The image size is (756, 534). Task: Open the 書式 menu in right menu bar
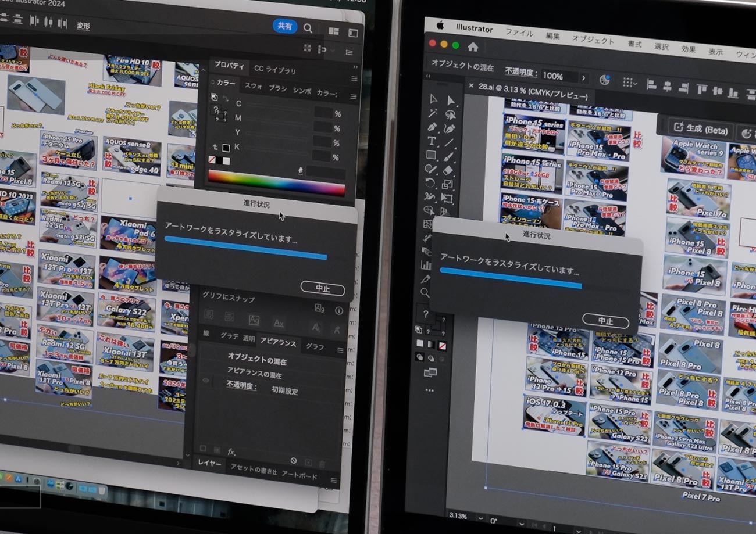coord(634,44)
